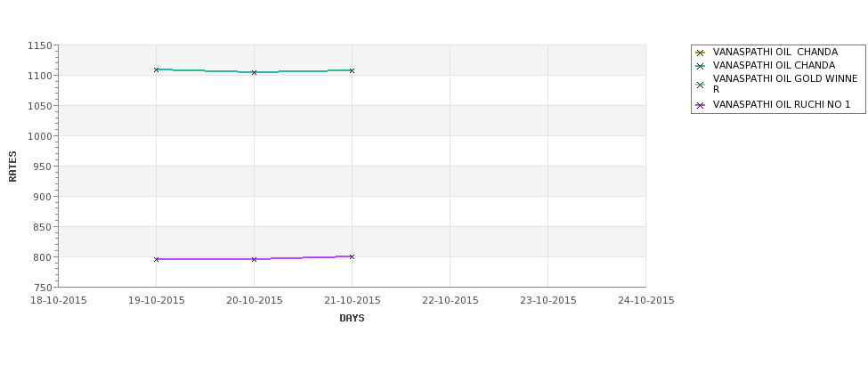868x382 pixels.
Task: Click the orange marker beside first VANASPATHI OIL CHANDA
Action: pyautogui.click(x=700, y=53)
